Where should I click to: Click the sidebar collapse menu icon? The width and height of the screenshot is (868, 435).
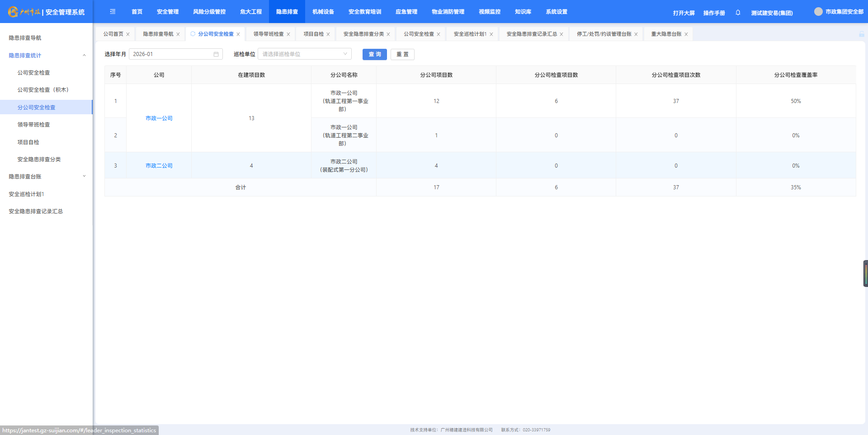[113, 12]
